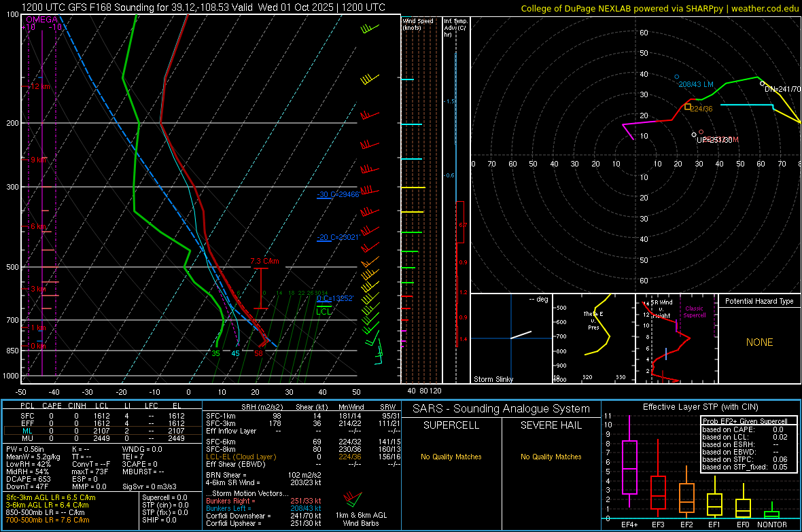Click the 208/43 LM hodograph label
Screen dimensions: 802x532
(x=695, y=84)
